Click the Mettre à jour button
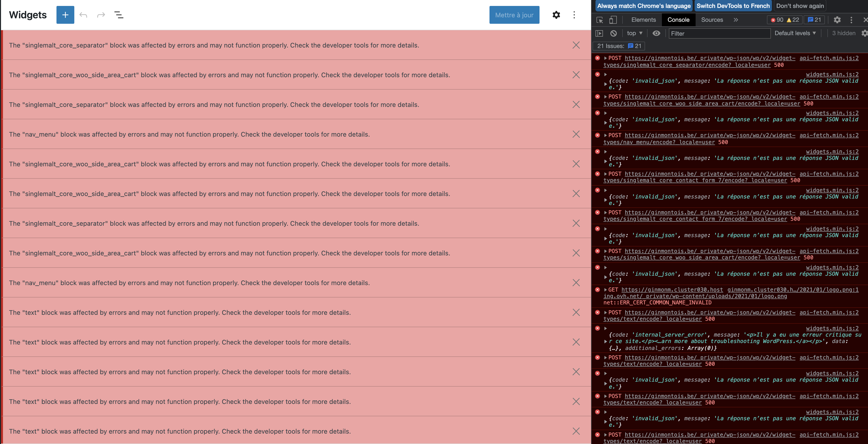 (514, 15)
